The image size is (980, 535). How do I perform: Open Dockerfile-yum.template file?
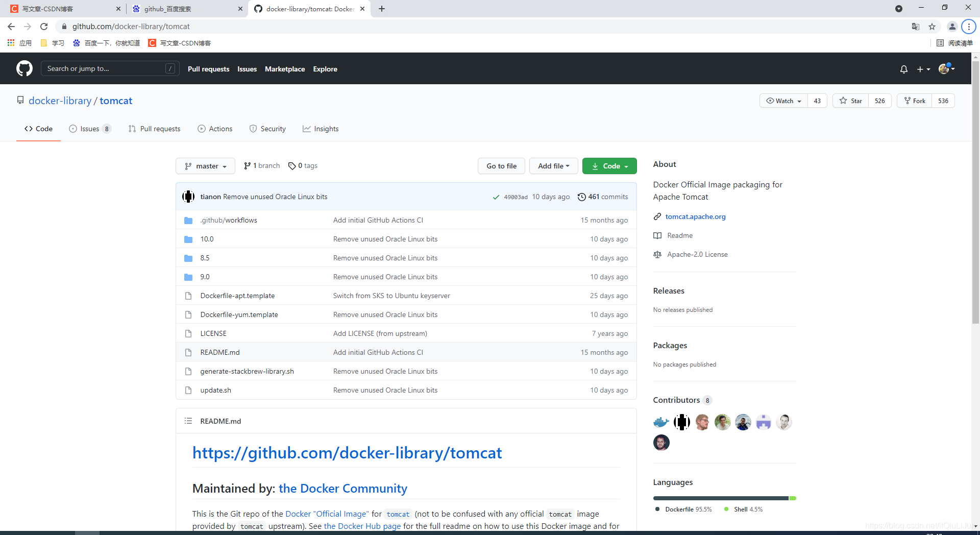[x=239, y=314]
